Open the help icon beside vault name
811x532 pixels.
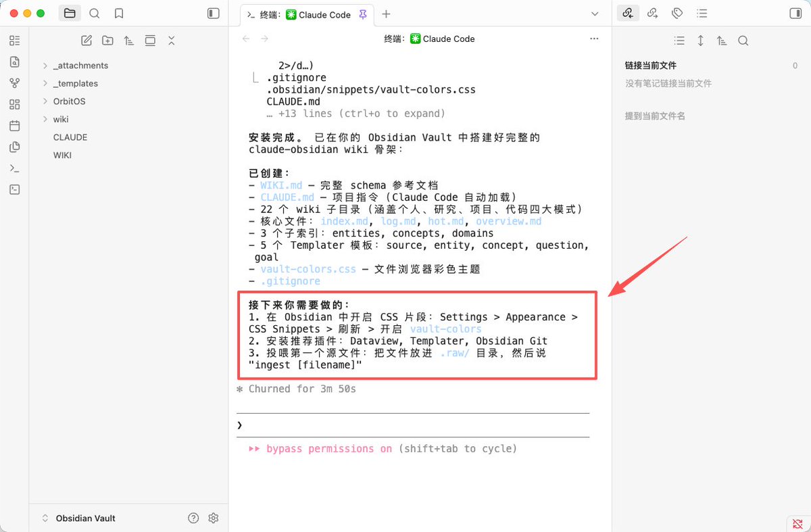click(193, 518)
